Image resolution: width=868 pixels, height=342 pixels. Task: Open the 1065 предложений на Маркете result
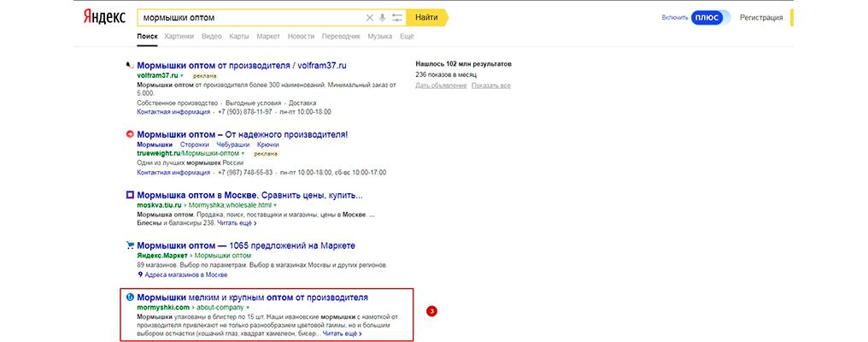tap(246, 245)
